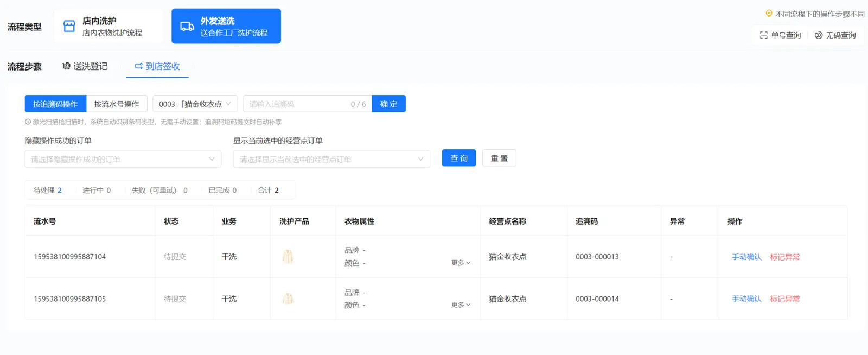Click serial number 159538100995887105
Screen dimensions: 868x355
pyautogui.click(x=70, y=299)
